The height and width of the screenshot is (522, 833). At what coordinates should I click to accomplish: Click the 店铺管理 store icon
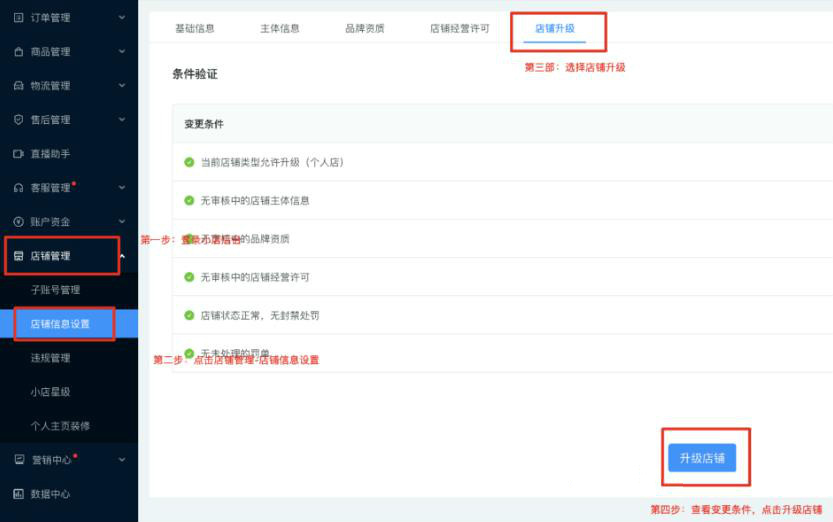[19, 256]
